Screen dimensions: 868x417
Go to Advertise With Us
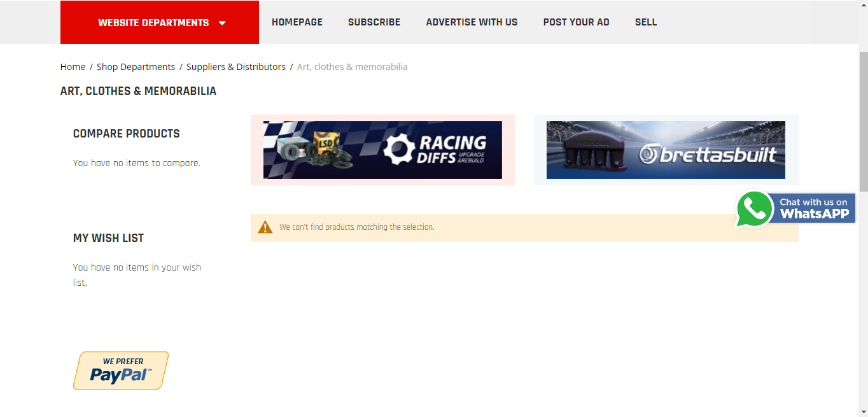[x=472, y=22]
